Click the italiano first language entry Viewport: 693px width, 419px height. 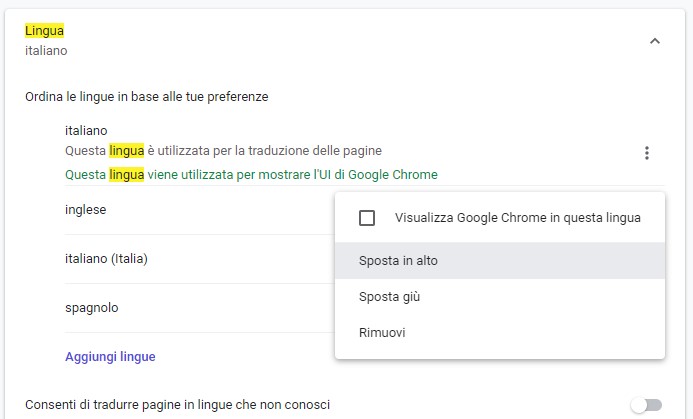[x=86, y=130]
